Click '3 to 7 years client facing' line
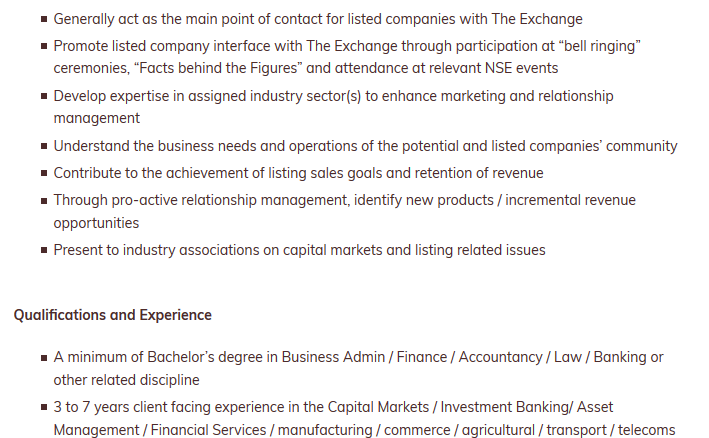The image size is (709, 438). pos(333,407)
